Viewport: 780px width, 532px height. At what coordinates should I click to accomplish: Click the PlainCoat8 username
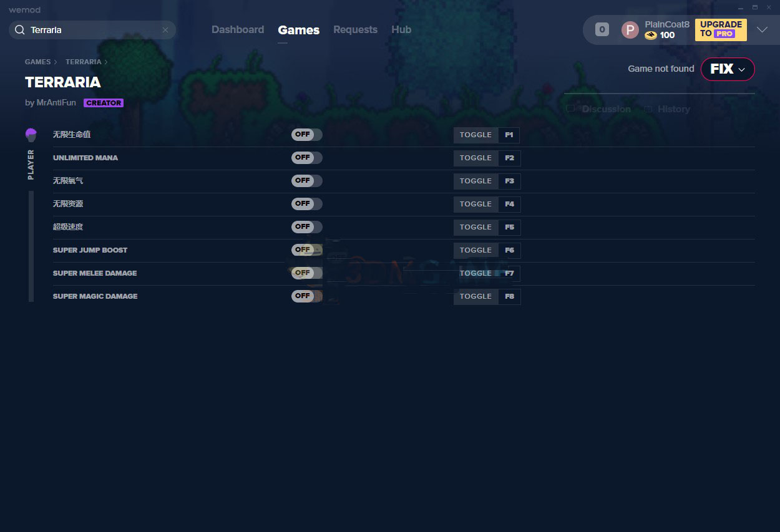tap(667, 24)
